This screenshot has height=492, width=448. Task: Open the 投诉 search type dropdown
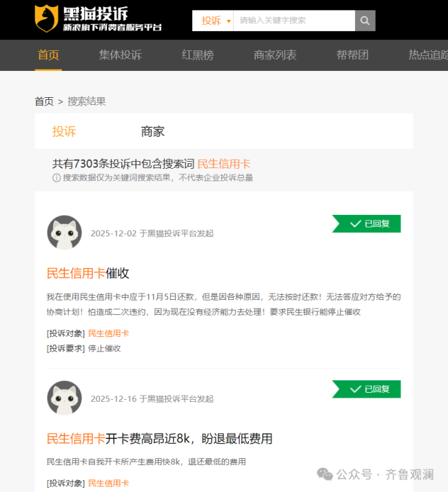click(x=213, y=21)
